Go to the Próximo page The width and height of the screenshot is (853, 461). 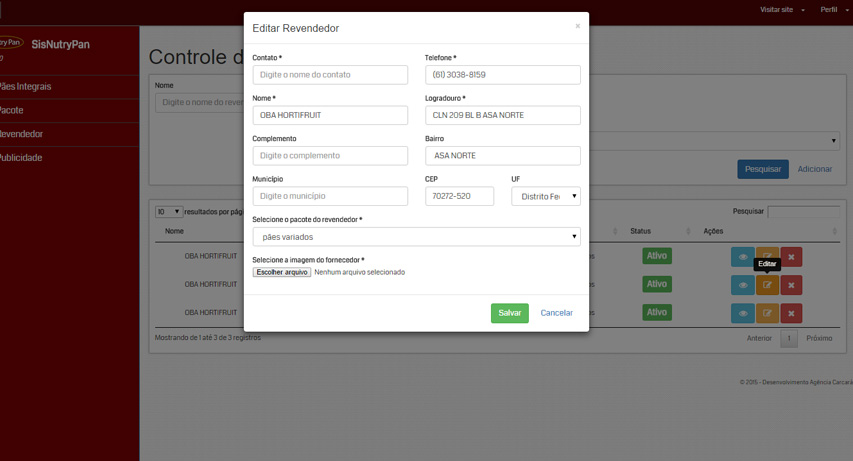click(819, 339)
